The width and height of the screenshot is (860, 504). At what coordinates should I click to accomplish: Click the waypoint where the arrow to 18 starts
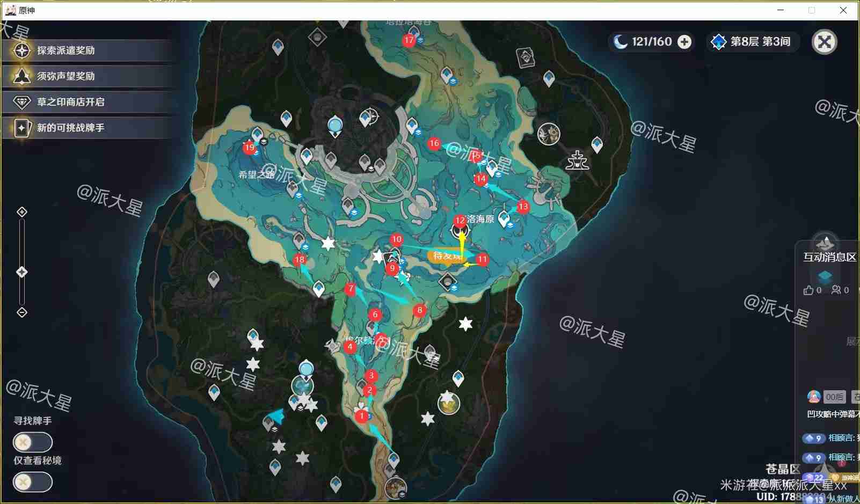(318, 289)
